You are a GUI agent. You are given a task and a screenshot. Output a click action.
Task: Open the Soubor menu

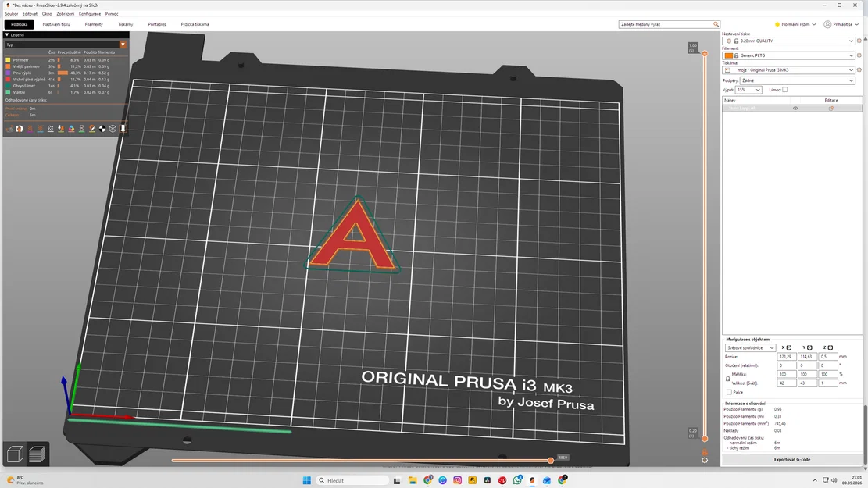coord(11,14)
